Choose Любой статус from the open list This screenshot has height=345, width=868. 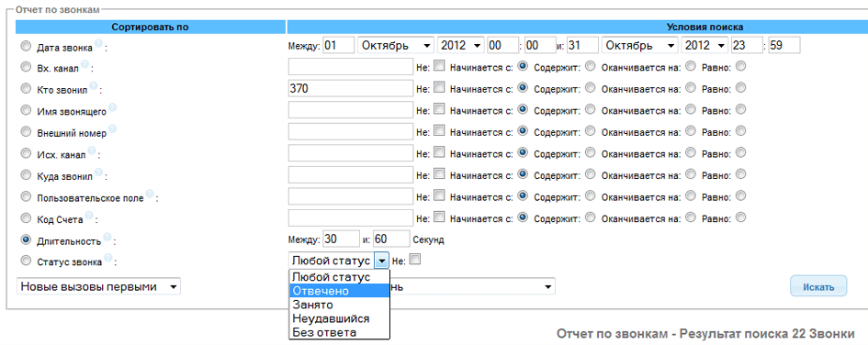339,277
